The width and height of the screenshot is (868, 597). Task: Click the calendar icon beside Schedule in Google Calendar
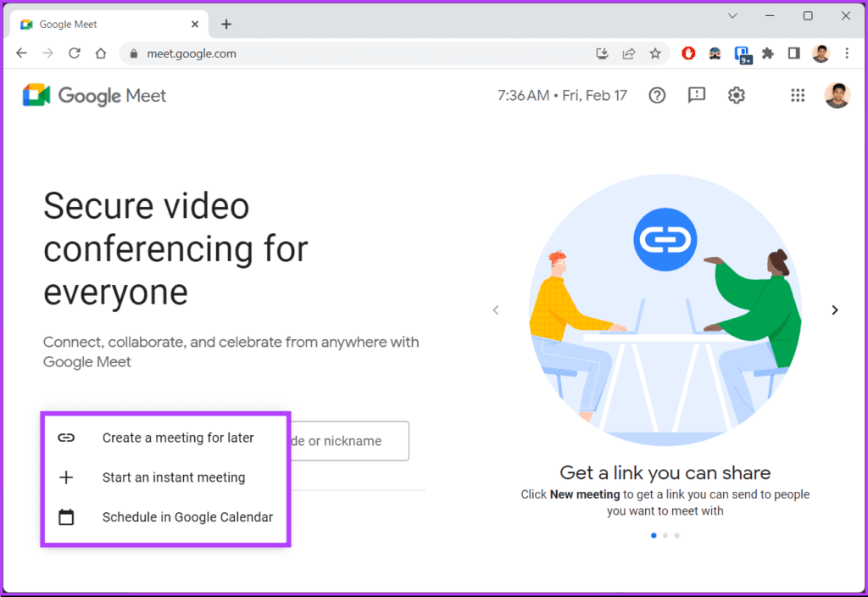66,516
